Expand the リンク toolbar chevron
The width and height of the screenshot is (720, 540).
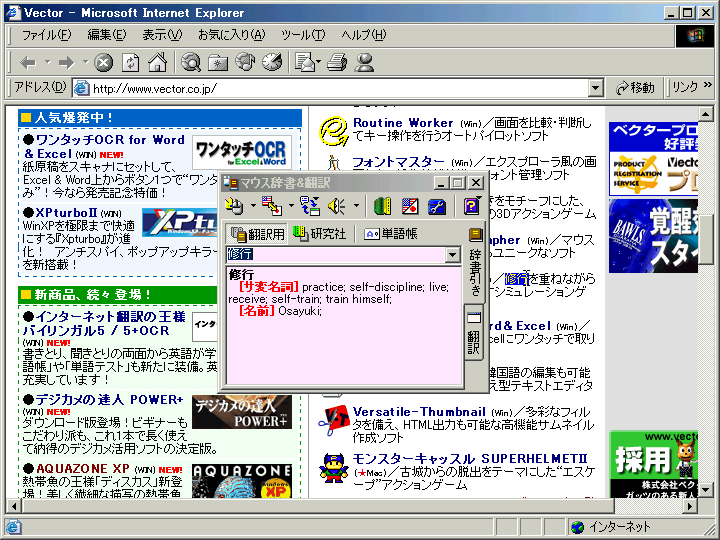click(x=708, y=85)
